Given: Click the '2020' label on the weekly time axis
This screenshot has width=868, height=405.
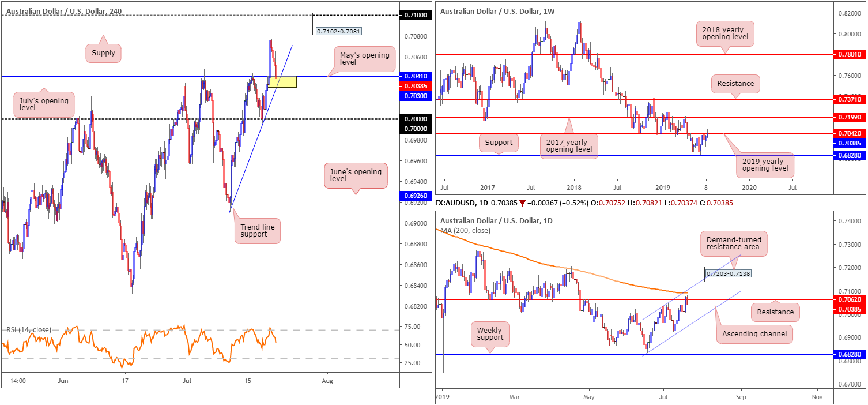Looking at the screenshot, I should 749,187.
